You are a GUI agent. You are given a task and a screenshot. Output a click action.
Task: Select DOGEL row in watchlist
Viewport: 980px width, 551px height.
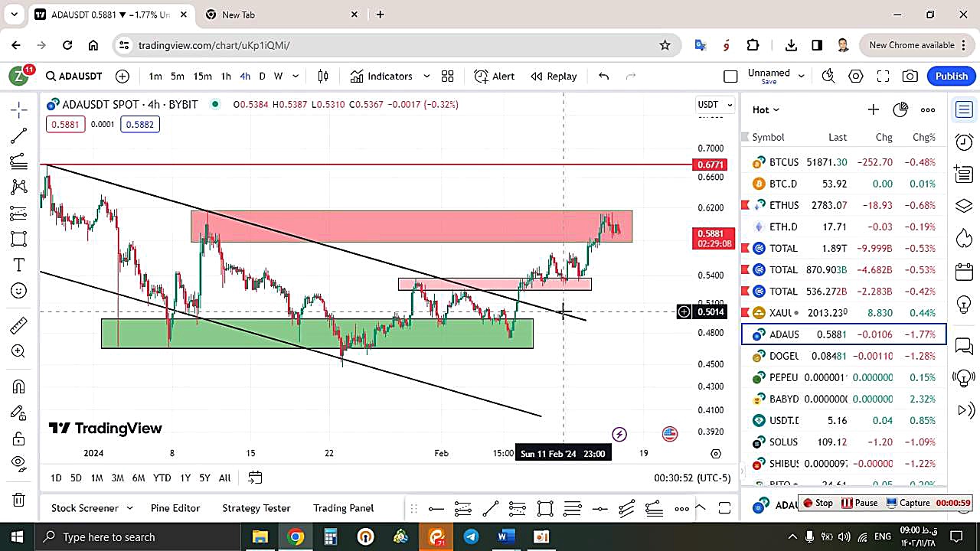844,356
